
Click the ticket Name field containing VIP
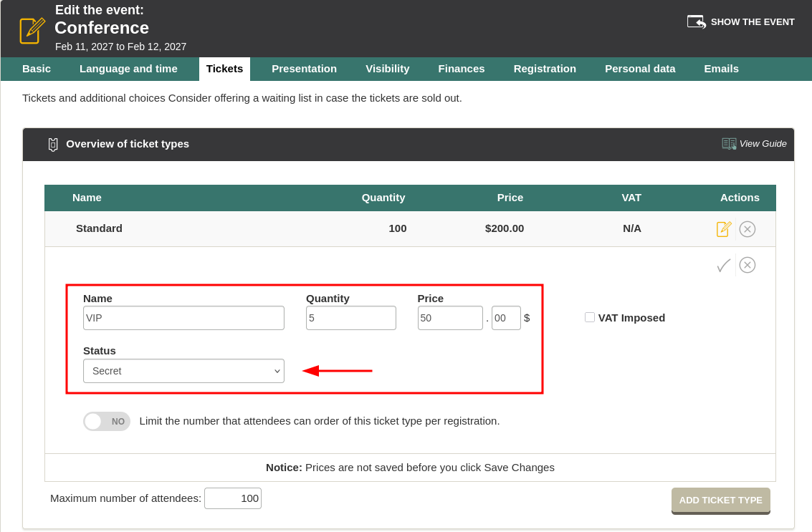[x=183, y=318]
